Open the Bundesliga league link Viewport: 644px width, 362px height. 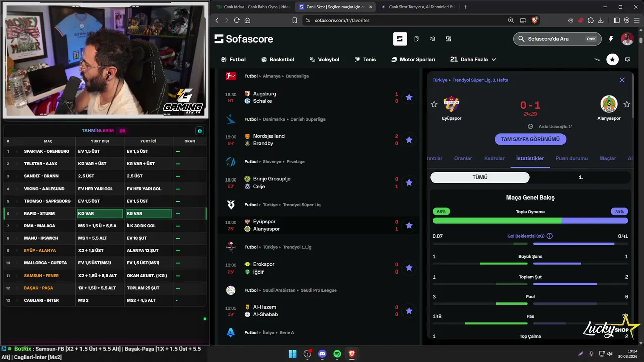pyautogui.click(x=297, y=76)
